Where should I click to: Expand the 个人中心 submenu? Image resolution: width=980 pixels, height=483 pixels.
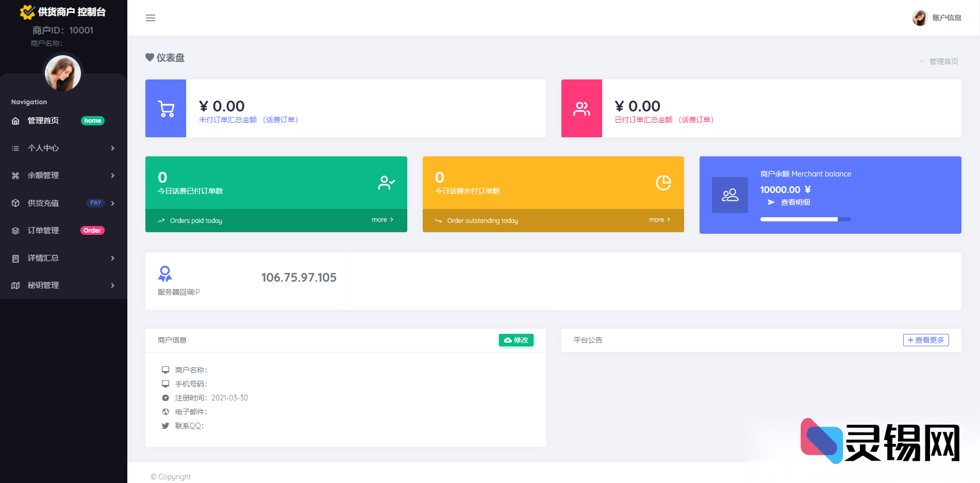click(x=63, y=148)
